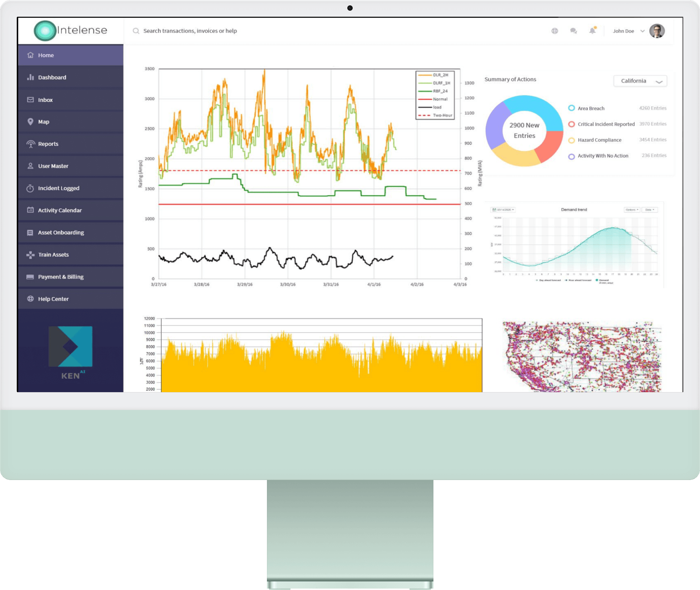Open the Help Center
The height and width of the screenshot is (590, 700).
53,299
